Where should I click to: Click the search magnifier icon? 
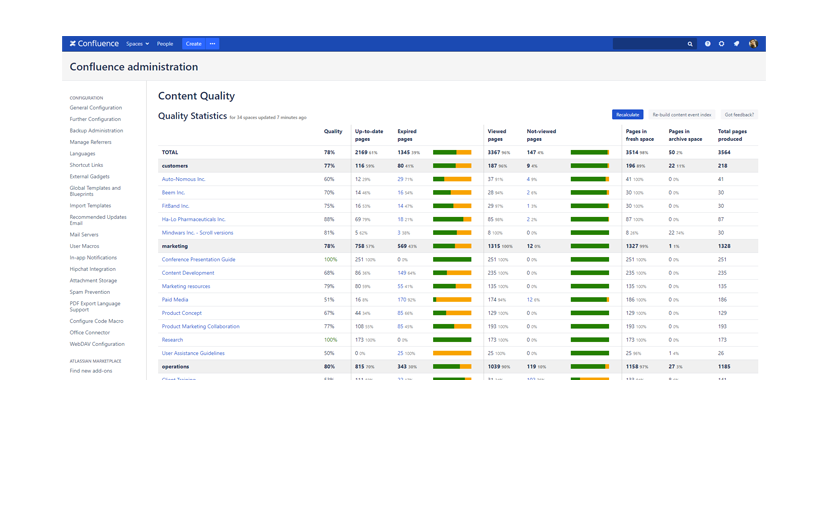(x=690, y=44)
